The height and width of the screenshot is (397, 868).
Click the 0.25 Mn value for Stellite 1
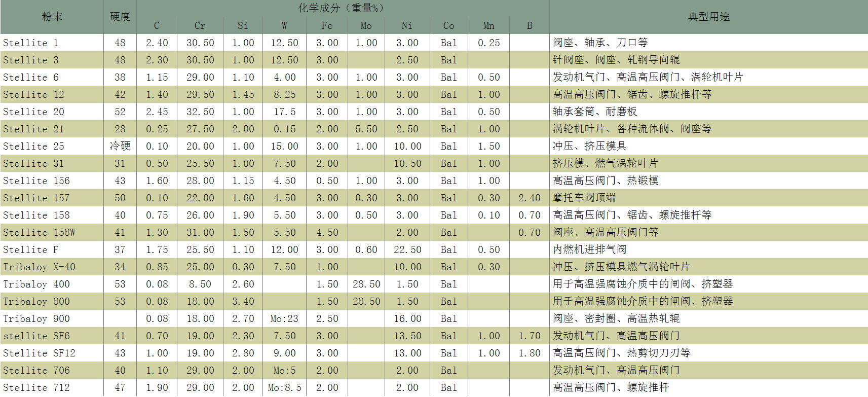488,43
